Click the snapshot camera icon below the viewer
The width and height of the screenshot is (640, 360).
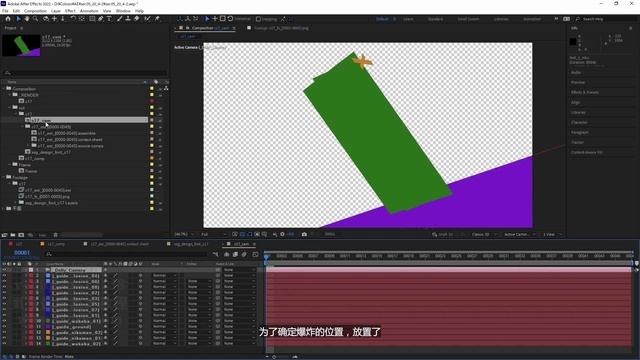click(x=304, y=234)
